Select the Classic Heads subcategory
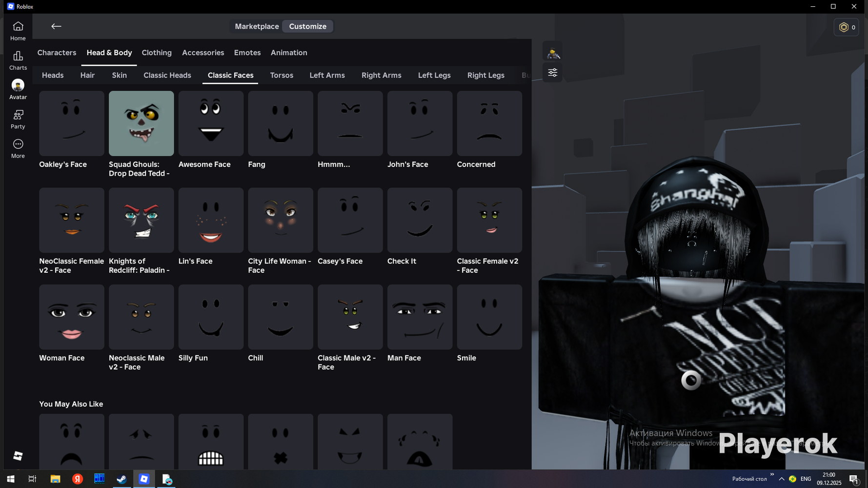This screenshot has width=868, height=488. pyautogui.click(x=167, y=75)
